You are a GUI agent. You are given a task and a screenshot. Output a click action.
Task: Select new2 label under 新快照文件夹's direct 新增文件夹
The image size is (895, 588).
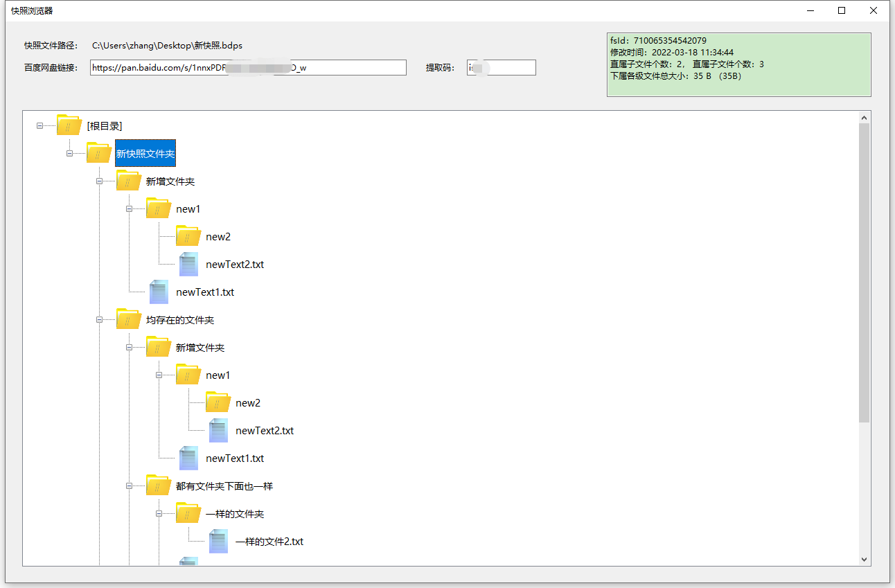218,236
